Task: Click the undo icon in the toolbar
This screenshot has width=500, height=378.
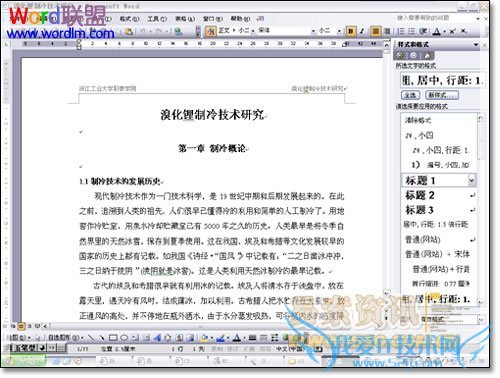Action: pyautogui.click(x=142, y=31)
